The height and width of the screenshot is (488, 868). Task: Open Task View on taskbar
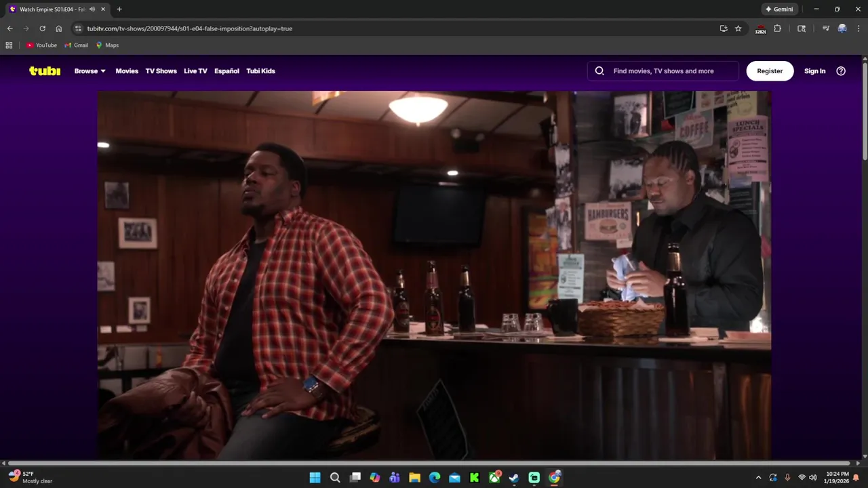tap(355, 478)
